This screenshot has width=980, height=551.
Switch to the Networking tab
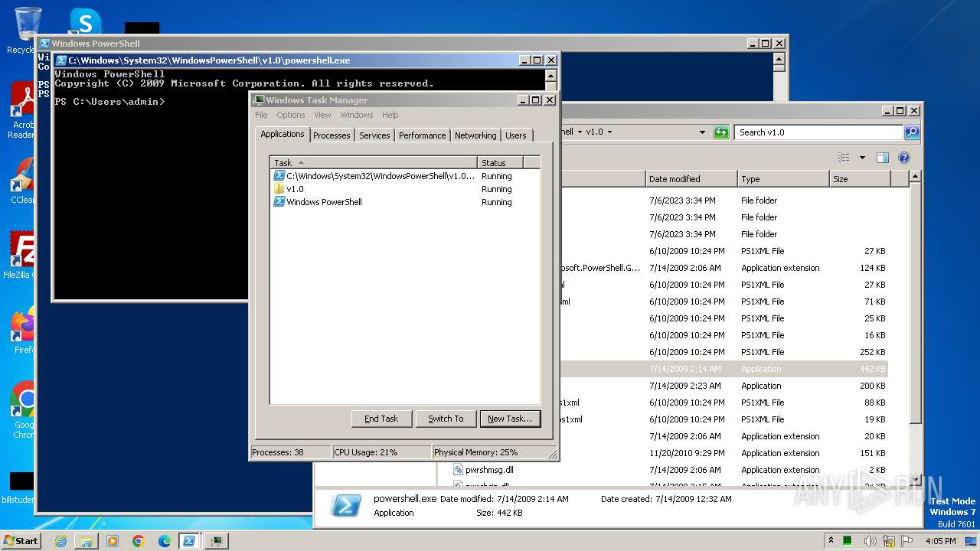point(475,135)
